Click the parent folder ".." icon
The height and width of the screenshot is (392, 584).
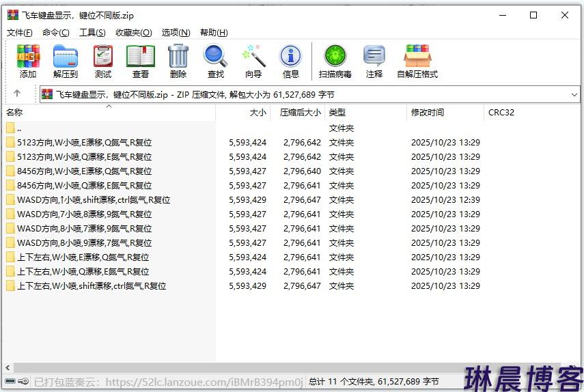tap(10, 128)
